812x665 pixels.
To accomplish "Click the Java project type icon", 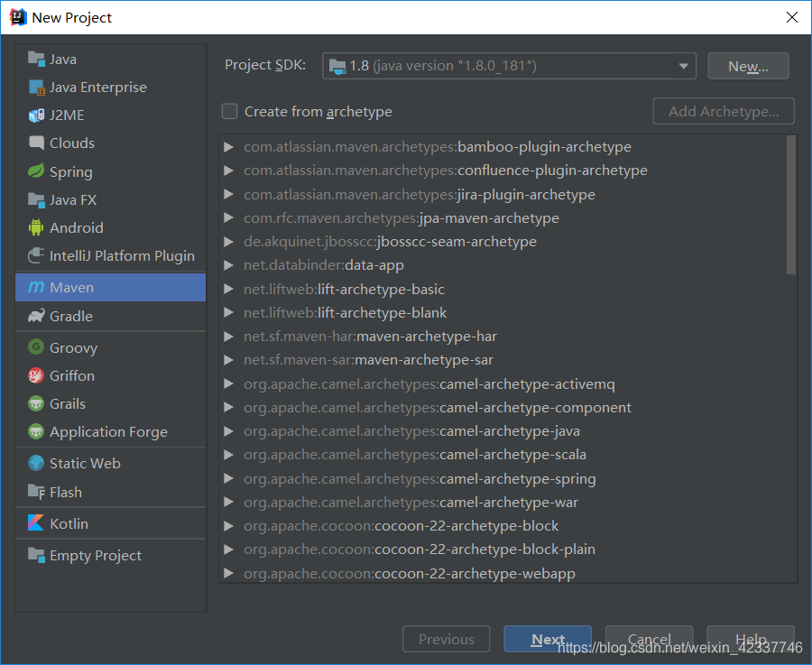I will click(36, 59).
